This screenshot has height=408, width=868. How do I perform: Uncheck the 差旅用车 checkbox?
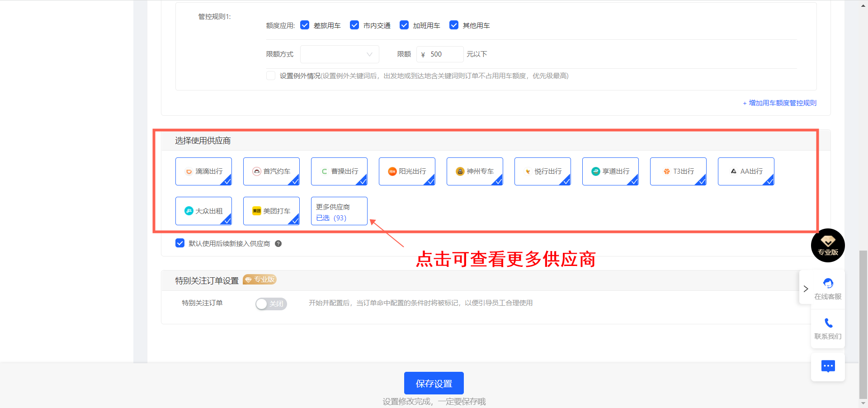point(305,25)
